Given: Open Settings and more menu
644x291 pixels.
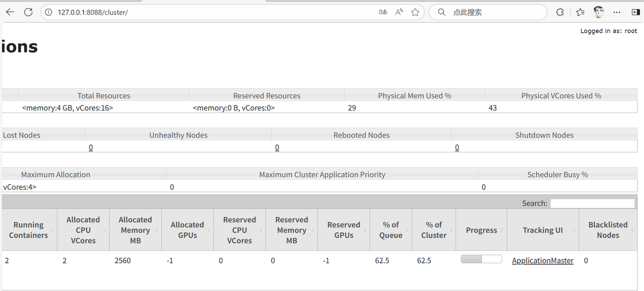Looking at the screenshot, I should click(x=617, y=12).
